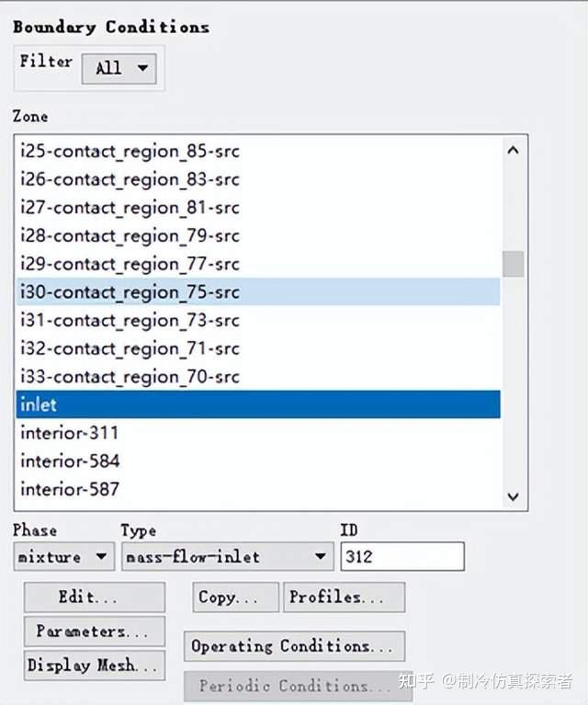
Task: Click the zone list scroll down arrow
Action: coord(513,496)
